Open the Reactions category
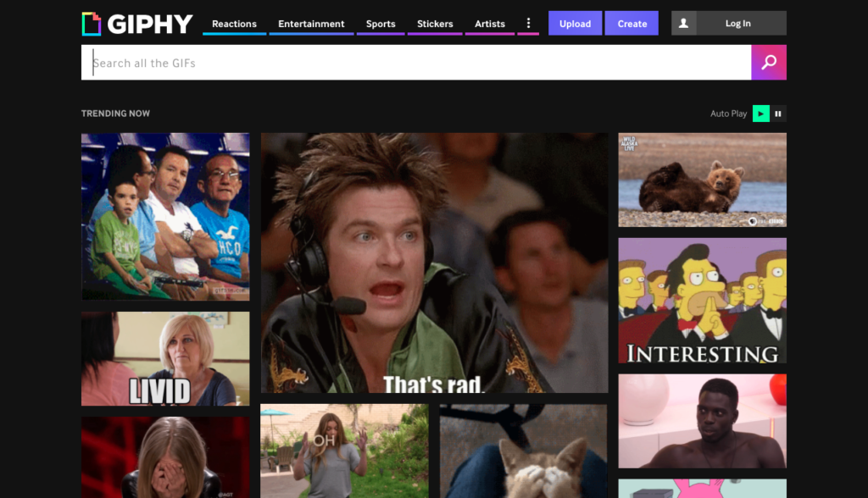 234,24
